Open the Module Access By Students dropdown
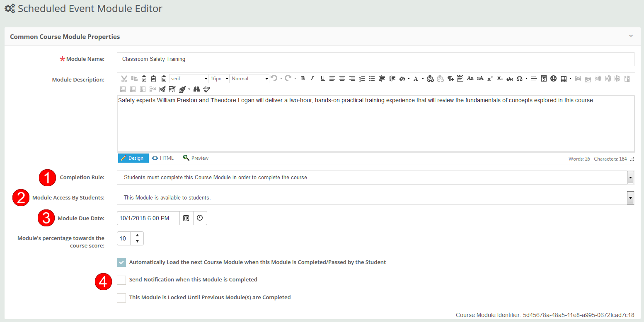 (x=630, y=197)
